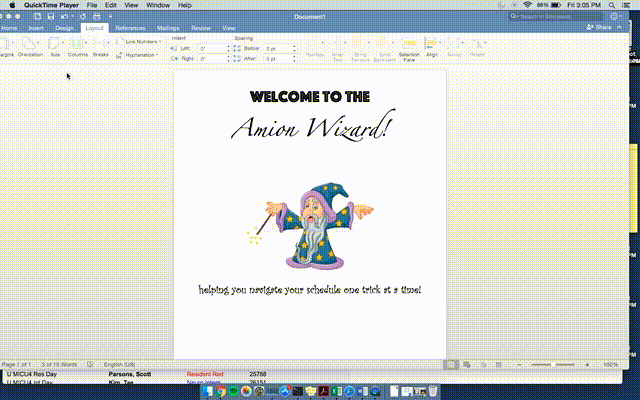Open the Line Numbers dropdown
640x400 pixels.
[139, 42]
